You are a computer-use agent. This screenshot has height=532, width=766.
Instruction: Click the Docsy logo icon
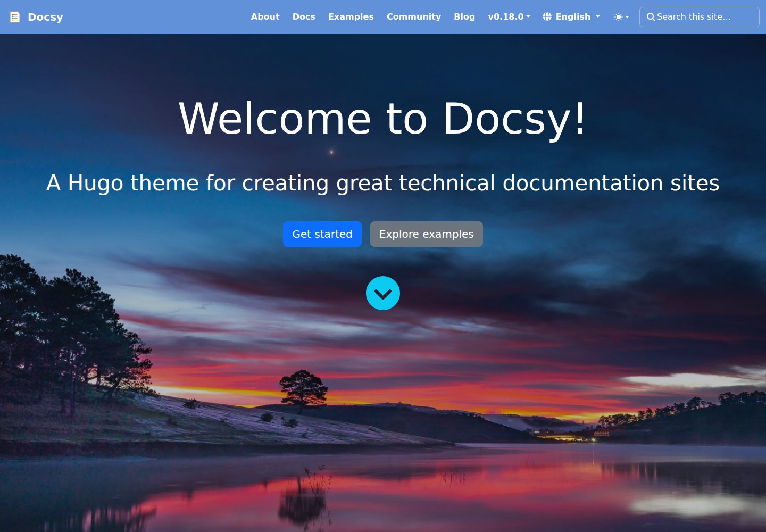point(15,17)
